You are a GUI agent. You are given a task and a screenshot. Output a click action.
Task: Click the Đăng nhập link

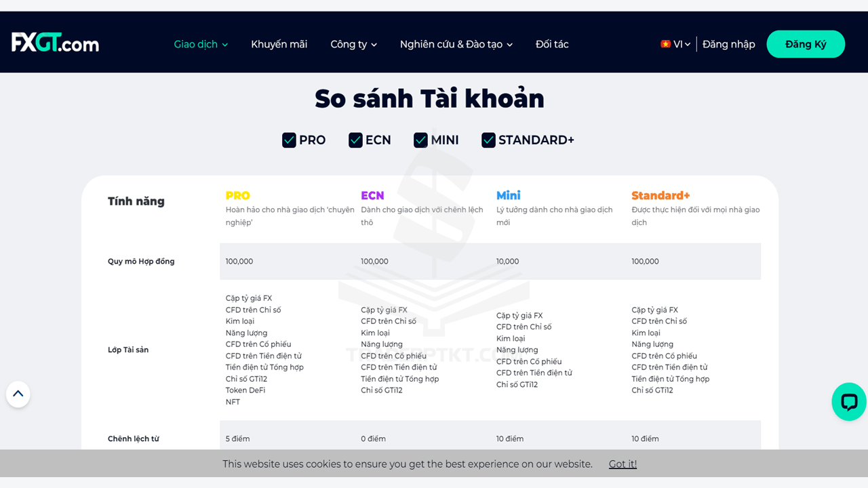click(728, 44)
